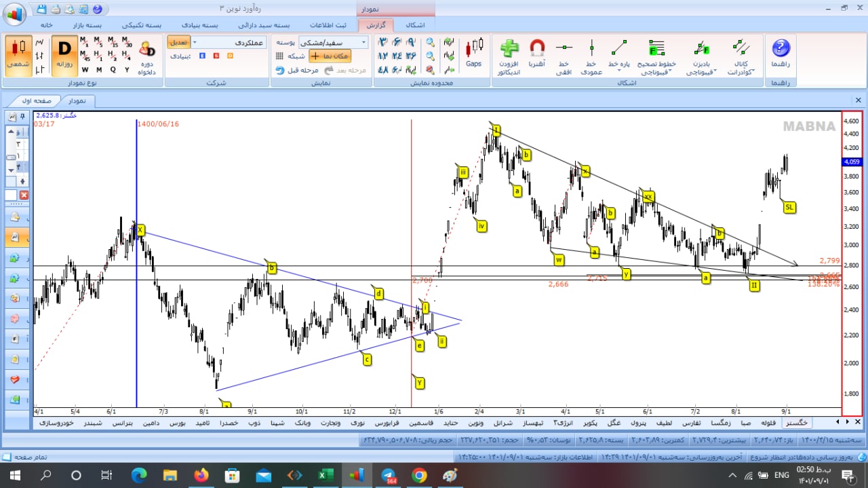Open the Help (راهنما) button

(x=781, y=54)
